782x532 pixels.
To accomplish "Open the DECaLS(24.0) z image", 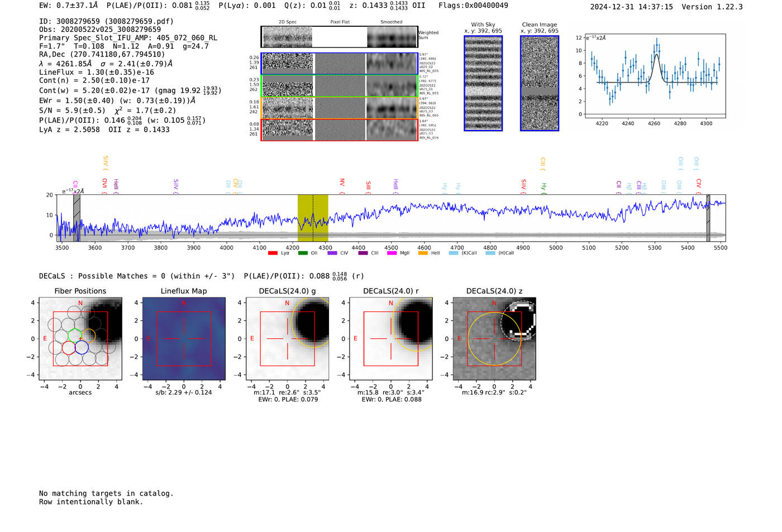I will (494, 339).
